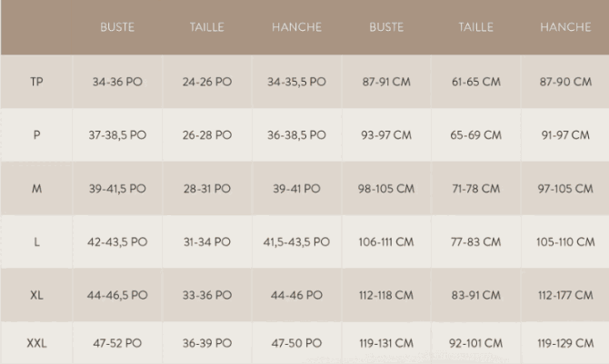Click the 112-177 CM cell
Viewport: 609px width, 364px height.
coord(565,295)
